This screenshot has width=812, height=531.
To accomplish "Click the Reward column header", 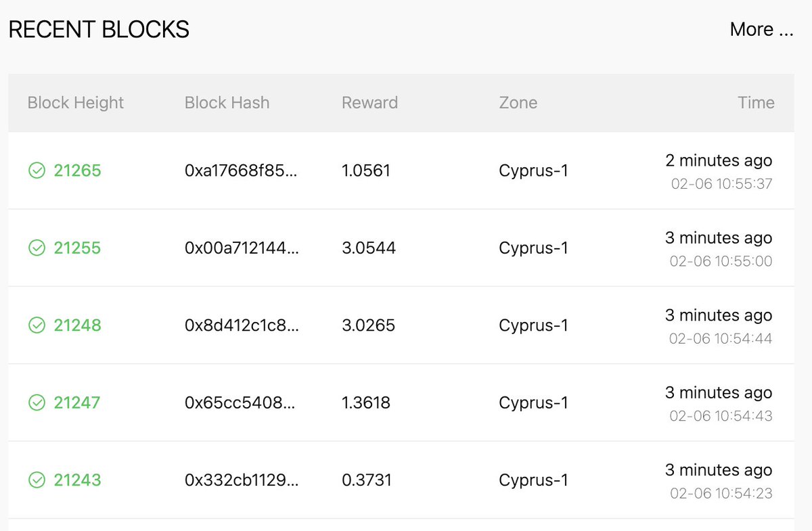I will [x=369, y=103].
